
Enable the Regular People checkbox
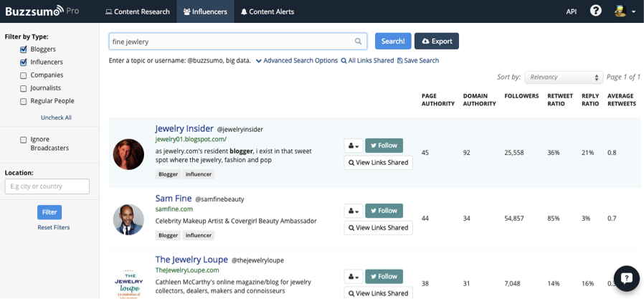click(24, 101)
